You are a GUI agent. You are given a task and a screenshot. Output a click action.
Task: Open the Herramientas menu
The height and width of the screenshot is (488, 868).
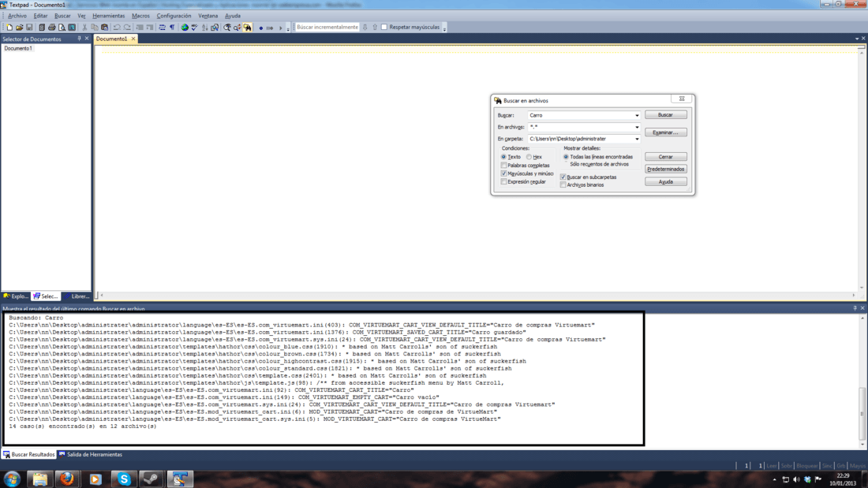[x=109, y=16]
